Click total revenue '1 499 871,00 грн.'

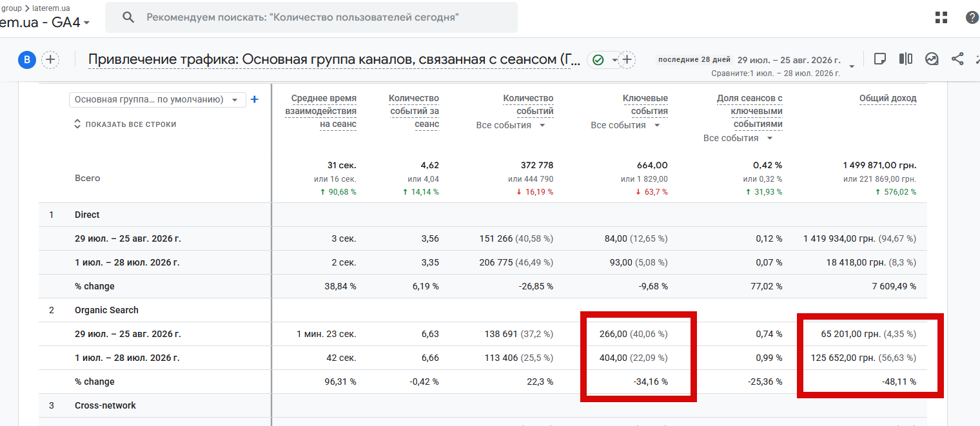pos(879,166)
